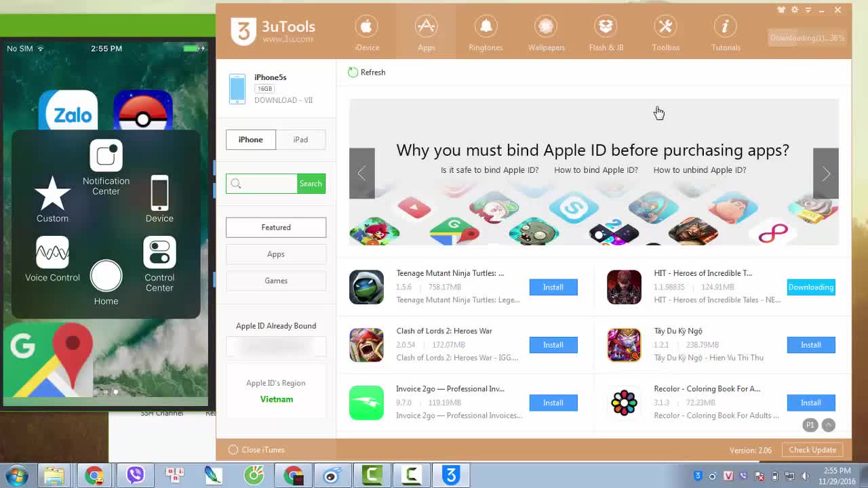Image resolution: width=868 pixels, height=488 pixels.
Task: Install Teenage Mutant Ninja Turtles
Action: coord(553,287)
